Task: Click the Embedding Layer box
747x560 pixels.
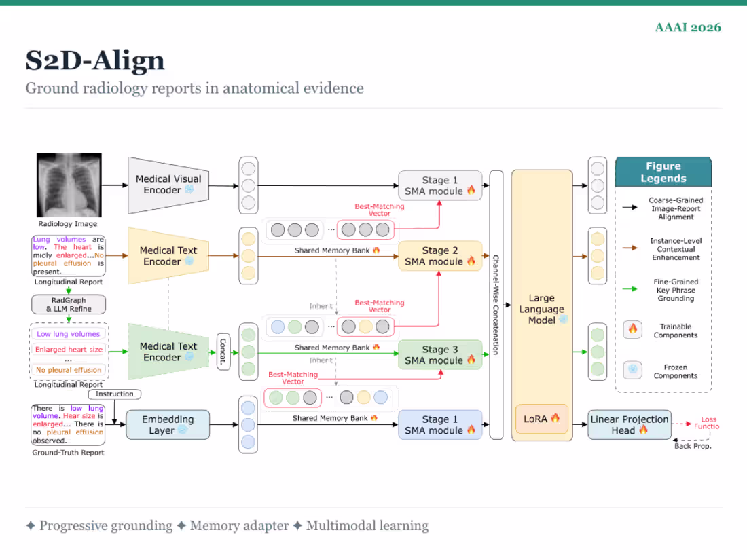Action: point(168,425)
